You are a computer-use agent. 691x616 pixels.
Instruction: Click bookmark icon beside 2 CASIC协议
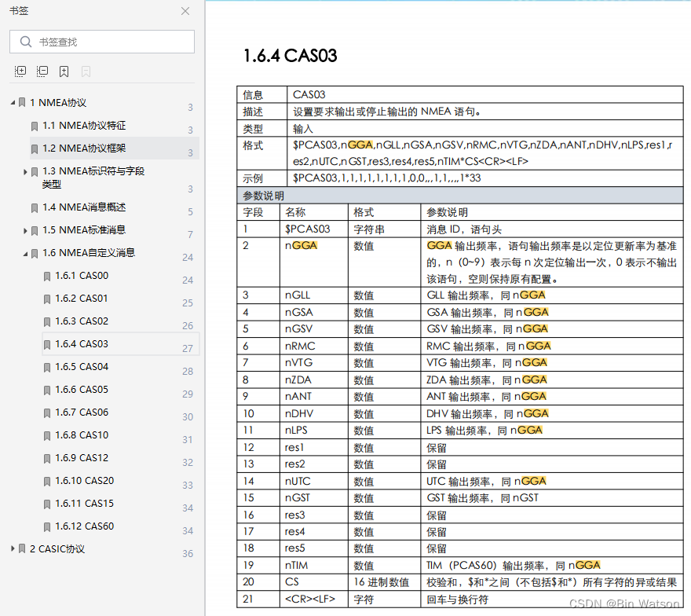pyautogui.click(x=22, y=549)
